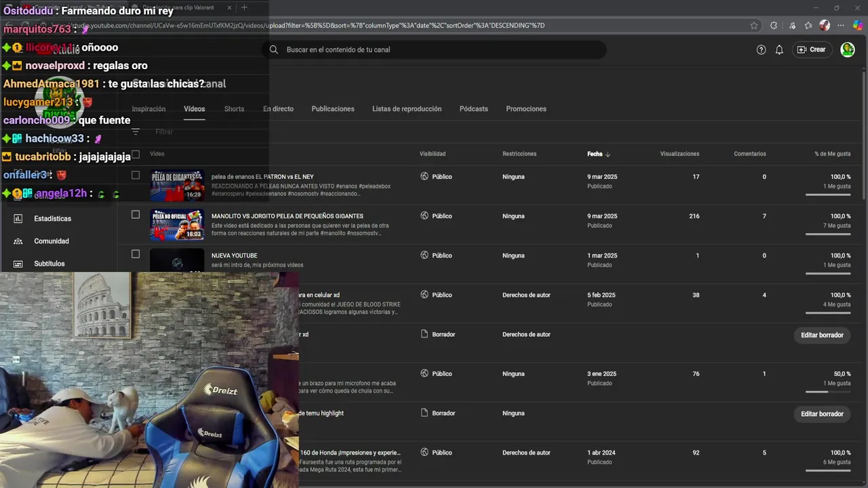
Task: Open the browser profile picture
Action: click(x=825, y=26)
